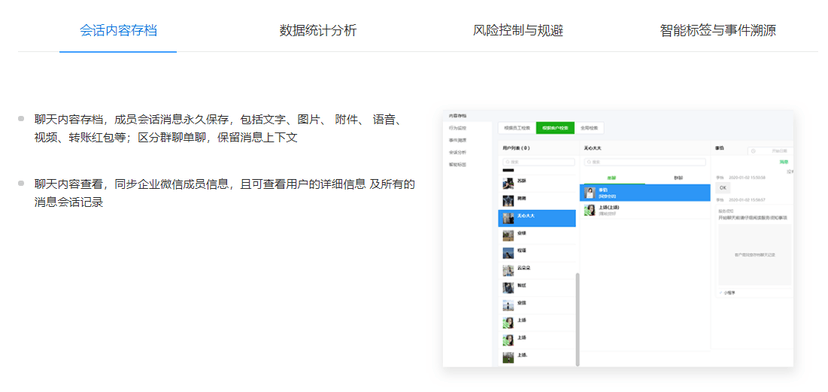
Task: Go to the 智能标签与事件溯源 tab
Action: point(718,30)
